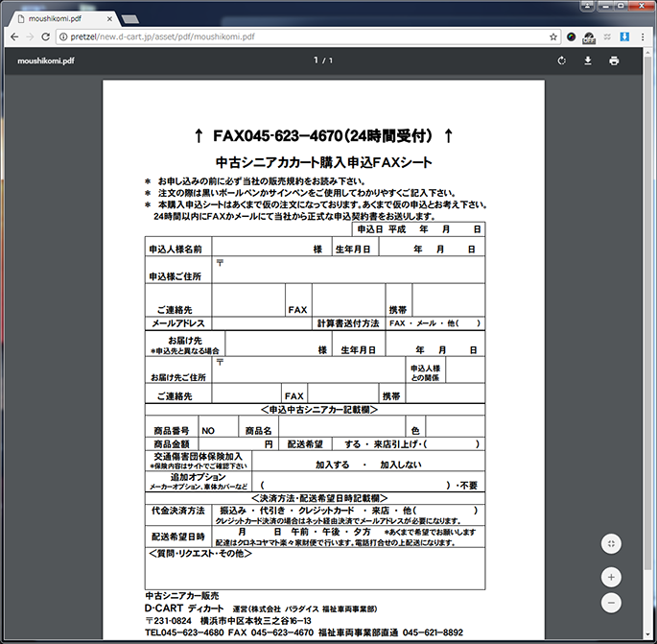
Task: Click the scrollbar up arrow
Action: [x=649, y=51]
